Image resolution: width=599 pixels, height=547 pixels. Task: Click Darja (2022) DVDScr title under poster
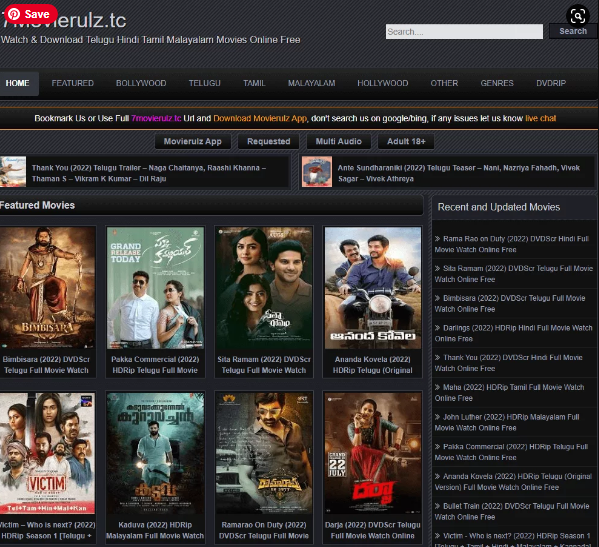pos(372,530)
